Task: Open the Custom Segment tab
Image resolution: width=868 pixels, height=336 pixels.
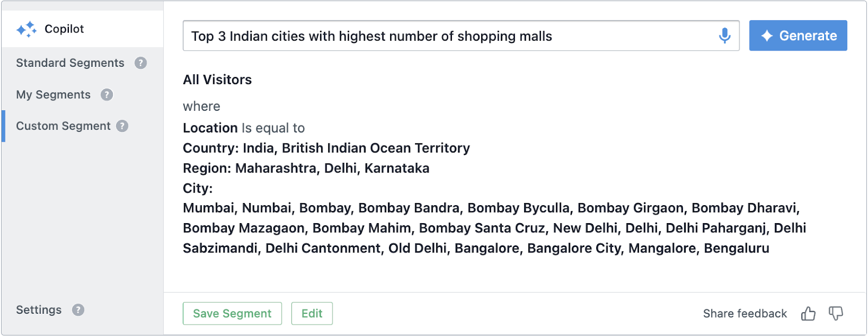Action: 63,126
